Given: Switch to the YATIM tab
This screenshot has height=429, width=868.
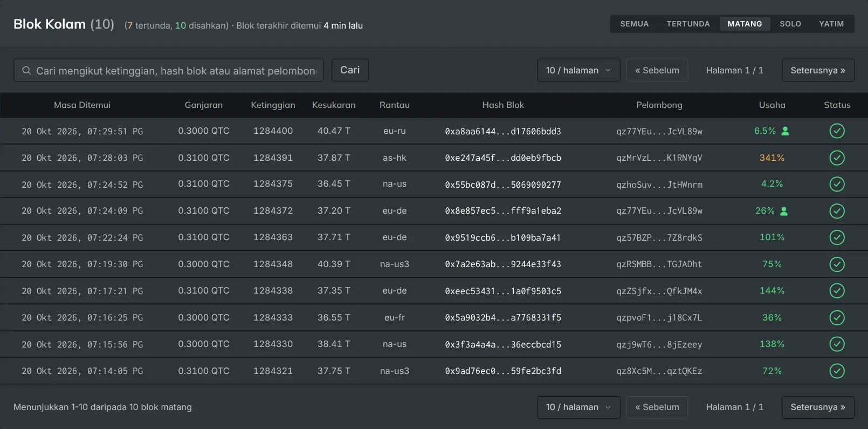Looking at the screenshot, I should 831,24.
